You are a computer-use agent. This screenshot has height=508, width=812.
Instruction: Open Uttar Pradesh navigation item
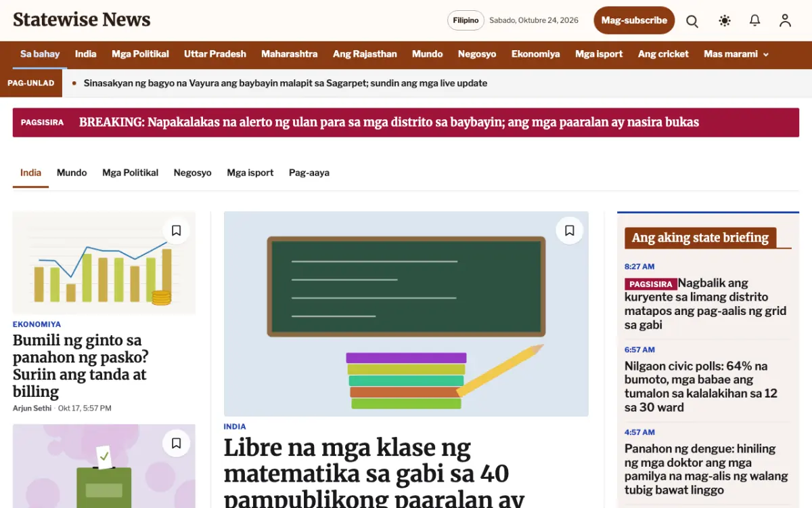215,54
